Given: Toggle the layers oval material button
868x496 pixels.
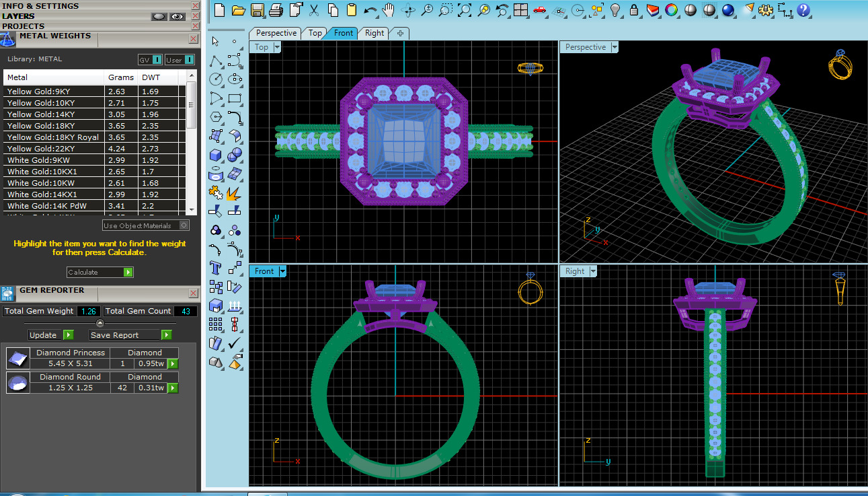Looking at the screenshot, I should pyautogui.click(x=159, y=16).
